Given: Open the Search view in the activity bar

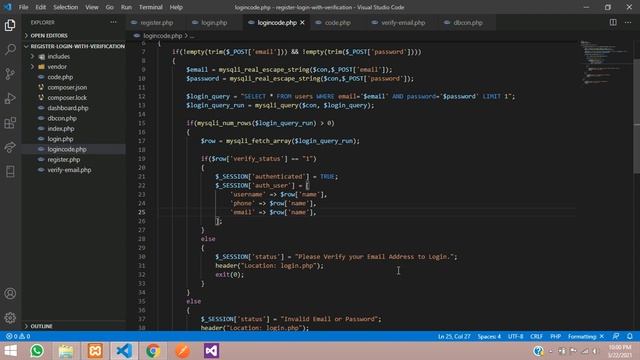Looking at the screenshot, I should click(10, 49).
